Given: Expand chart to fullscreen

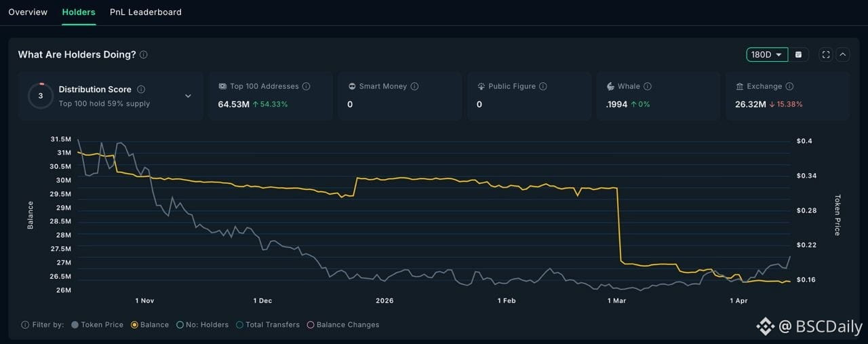Looking at the screenshot, I should (825, 55).
